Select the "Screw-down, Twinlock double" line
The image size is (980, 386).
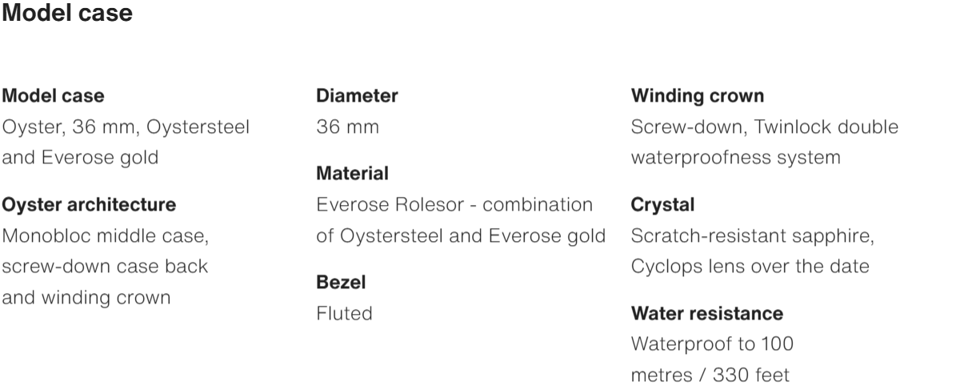[x=764, y=127]
